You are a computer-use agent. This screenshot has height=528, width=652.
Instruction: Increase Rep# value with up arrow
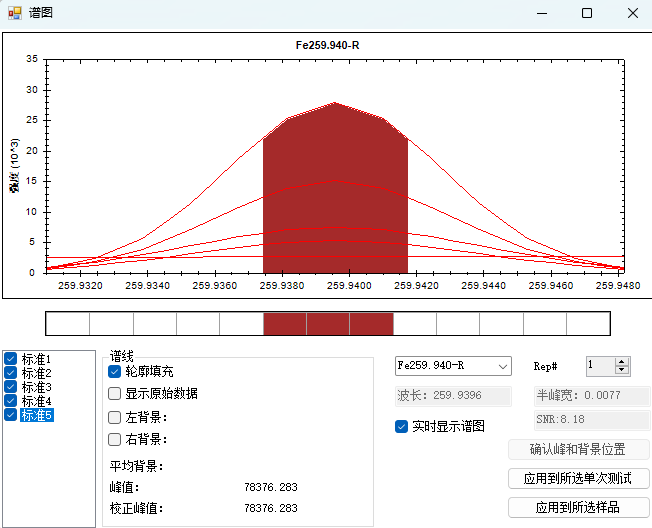click(622, 362)
